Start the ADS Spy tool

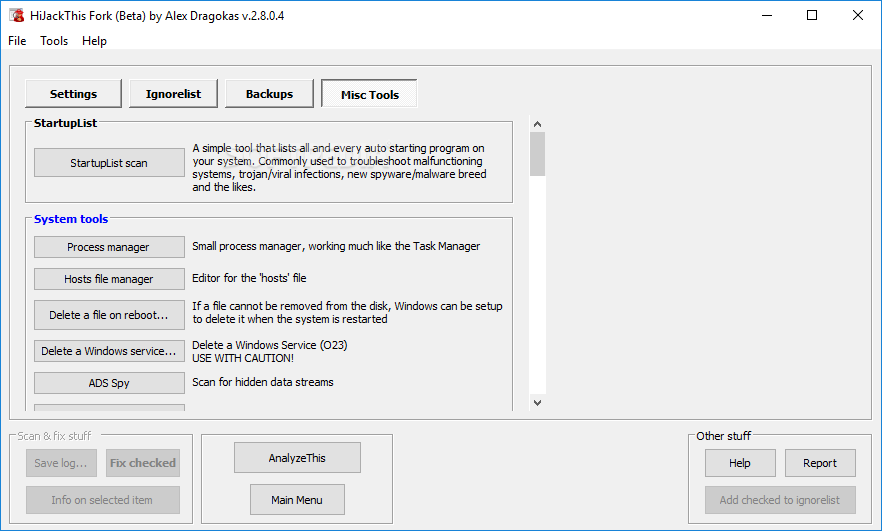coord(109,382)
